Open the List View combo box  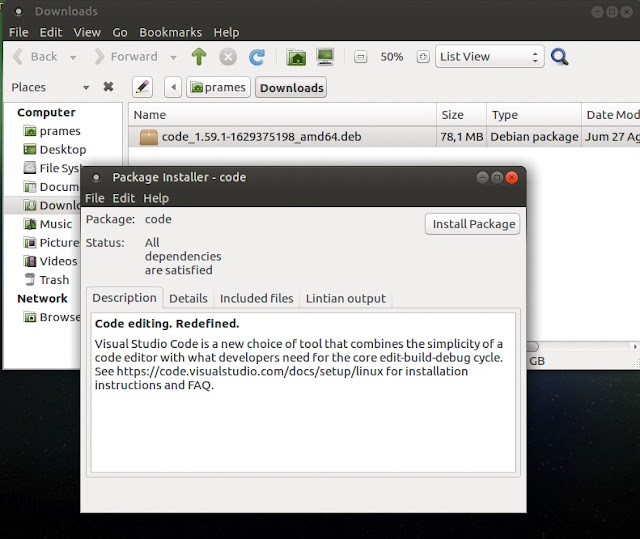[x=489, y=57]
